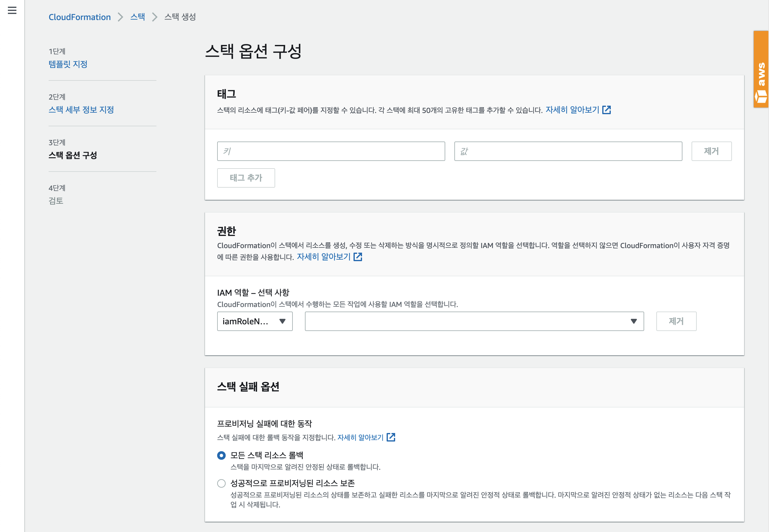The height and width of the screenshot is (532, 769).
Task: Select 모든 스택 리소스 롤백 radio option
Action: 221,455
